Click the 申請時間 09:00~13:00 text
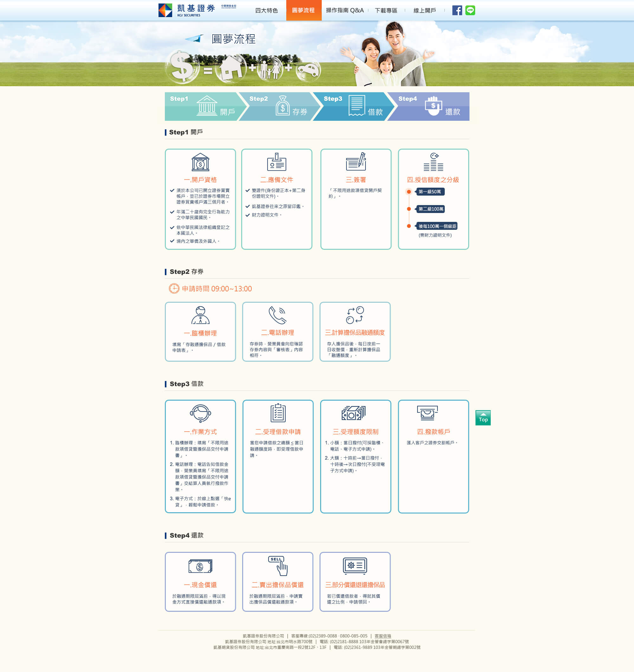This screenshot has height=672, width=634. point(217,289)
